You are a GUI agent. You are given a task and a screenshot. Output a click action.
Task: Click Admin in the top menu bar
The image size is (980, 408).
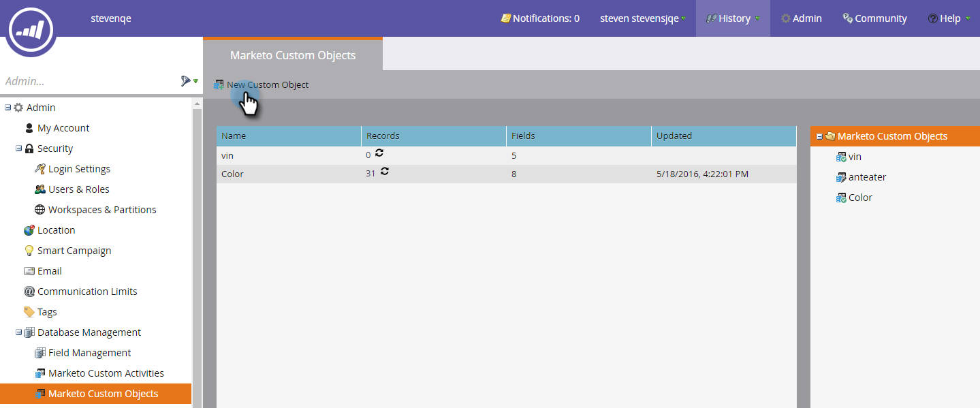(x=801, y=18)
